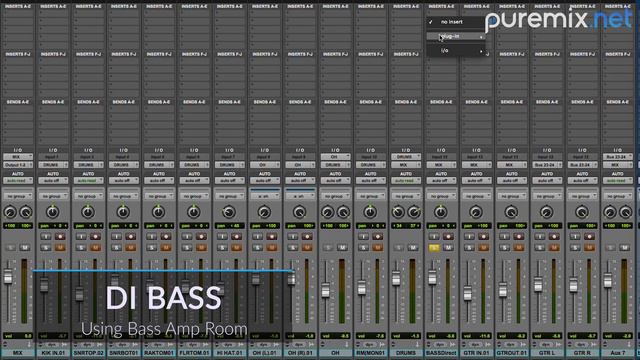Open MIX track Output 1-2 selector
Image resolution: width=640 pixels, height=360 pixels.
pyautogui.click(x=18, y=165)
